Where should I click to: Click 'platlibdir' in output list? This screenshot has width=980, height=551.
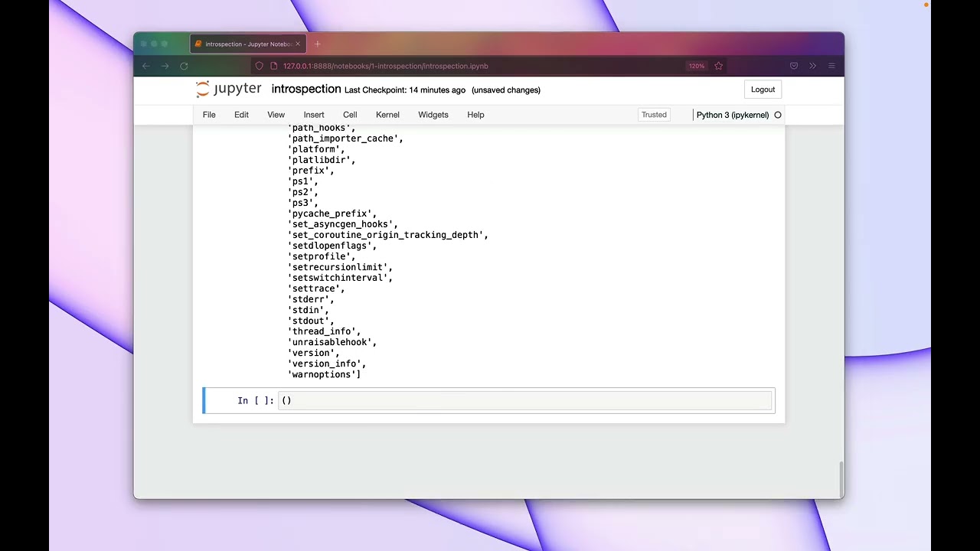point(322,160)
